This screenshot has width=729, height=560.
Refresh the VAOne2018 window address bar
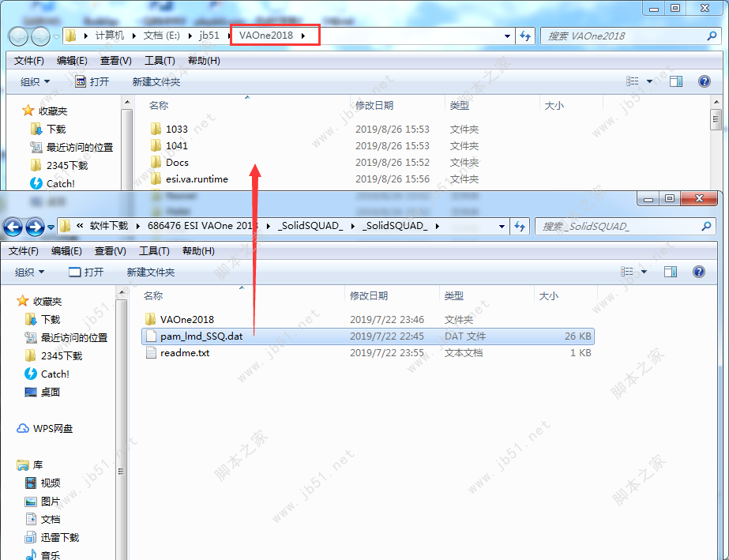click(525, 36)
